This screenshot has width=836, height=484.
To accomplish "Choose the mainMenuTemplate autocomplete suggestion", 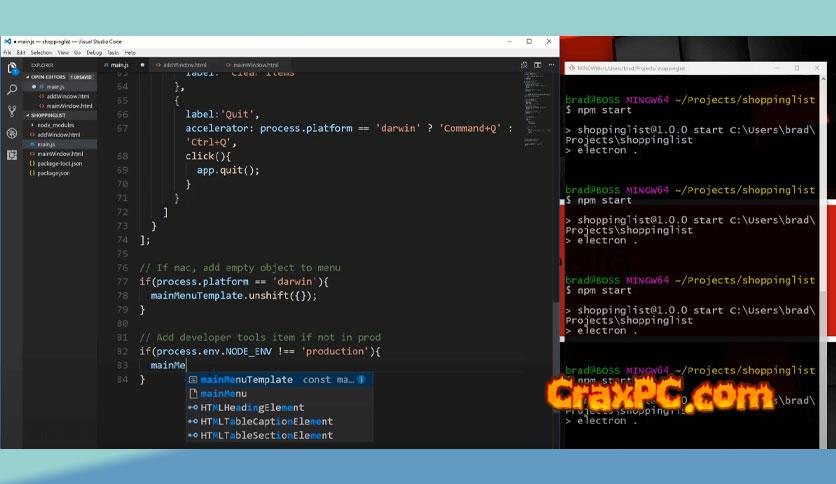I will pyautogui.click(x=279, y=380).
